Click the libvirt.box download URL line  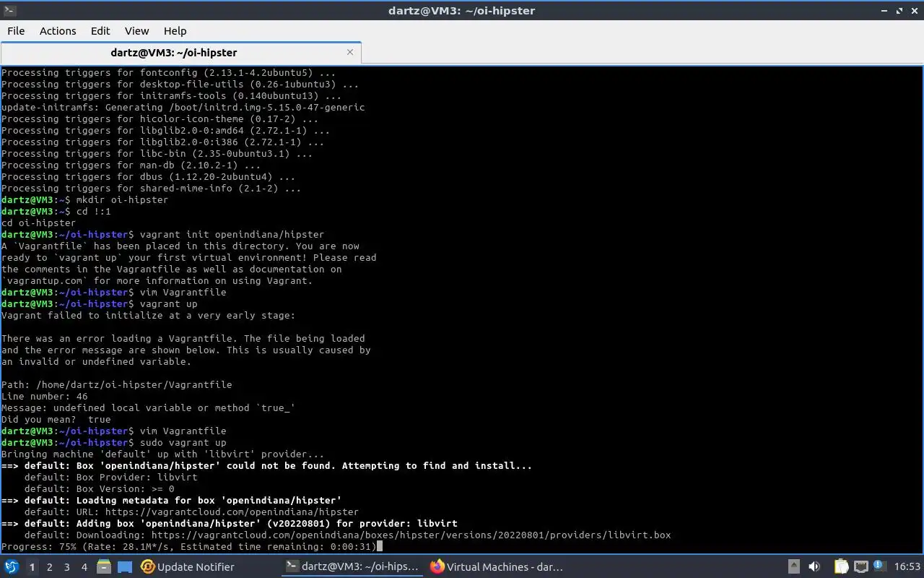pos(347,535)
